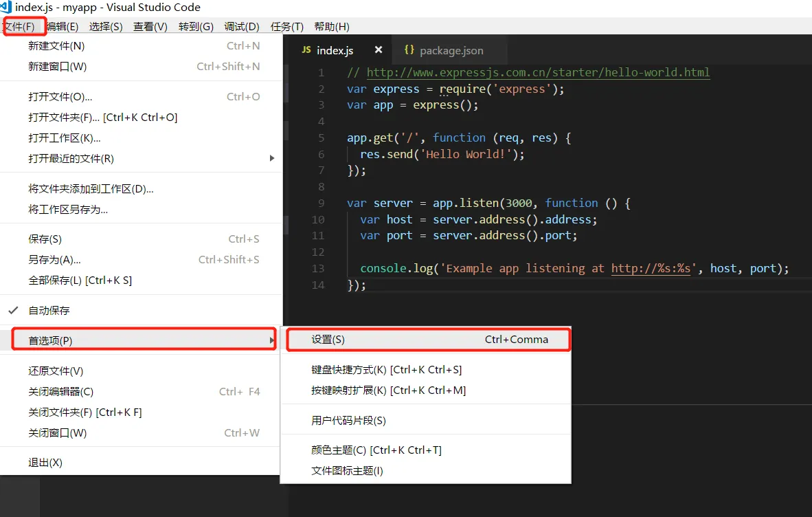Select 打开工作区(K)... menu entry

[x=142, y=138]
